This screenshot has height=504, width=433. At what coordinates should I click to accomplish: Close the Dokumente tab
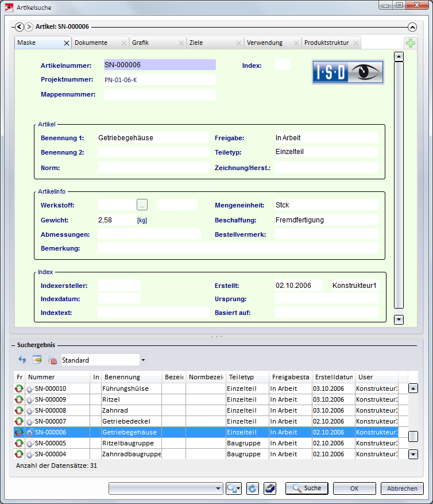tap(123, 43)
